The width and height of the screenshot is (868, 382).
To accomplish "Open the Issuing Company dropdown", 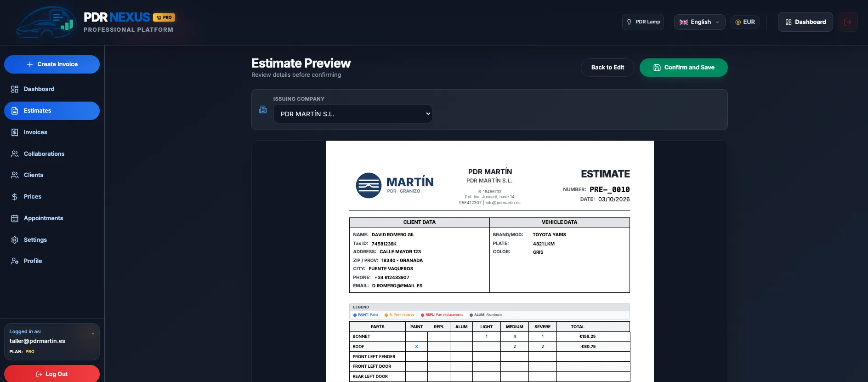I will (353, 114).
